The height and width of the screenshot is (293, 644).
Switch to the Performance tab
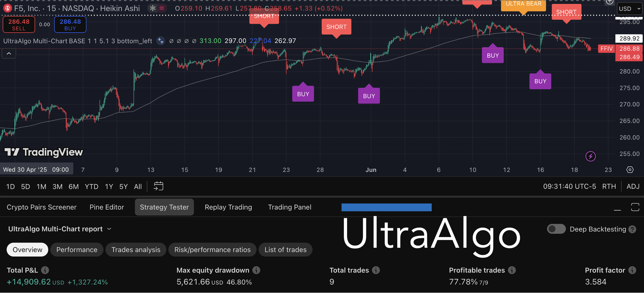(77, 250)
